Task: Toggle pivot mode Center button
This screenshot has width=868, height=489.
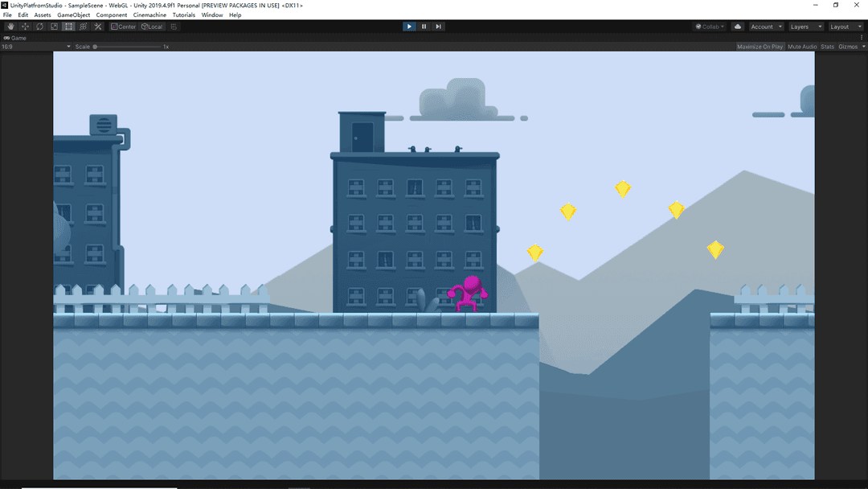Action: 124,27
